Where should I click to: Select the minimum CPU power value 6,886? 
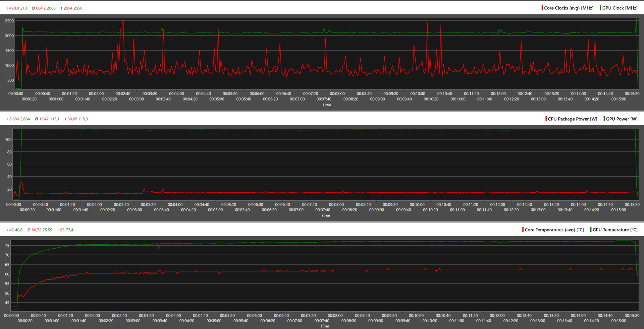14,119
